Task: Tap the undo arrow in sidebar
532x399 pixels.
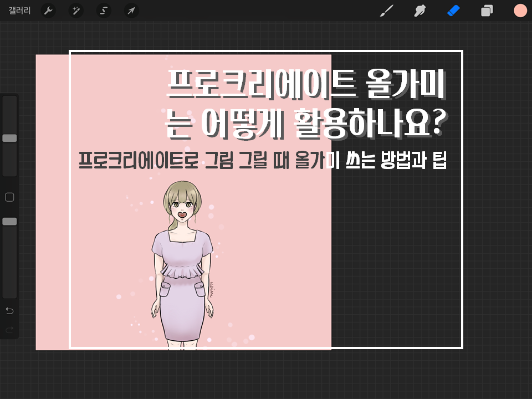Action: click(9, 310)
